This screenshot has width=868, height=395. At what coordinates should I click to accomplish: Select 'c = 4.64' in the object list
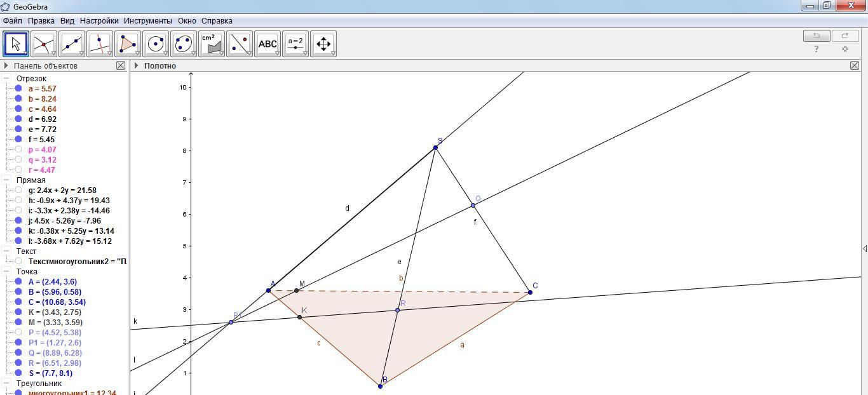(x=43, y=109)
